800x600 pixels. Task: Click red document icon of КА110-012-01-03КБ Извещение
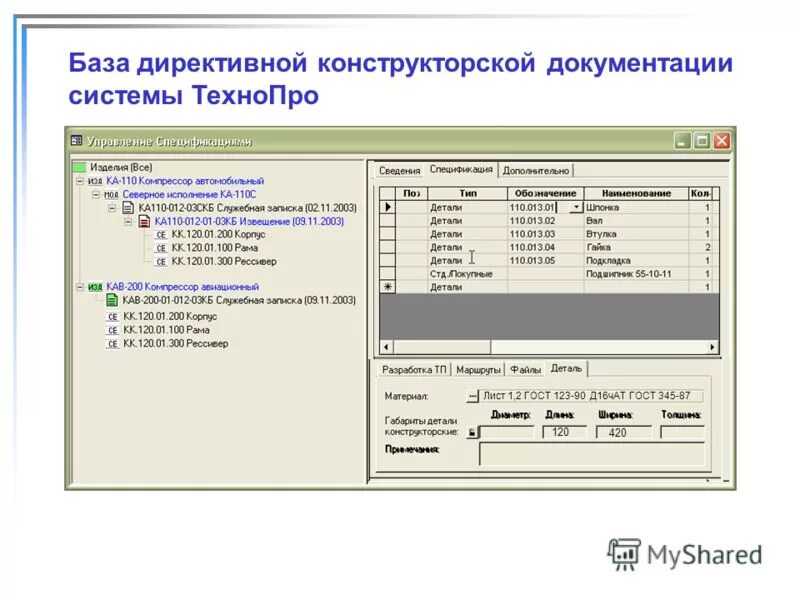[x=143, y=222]
